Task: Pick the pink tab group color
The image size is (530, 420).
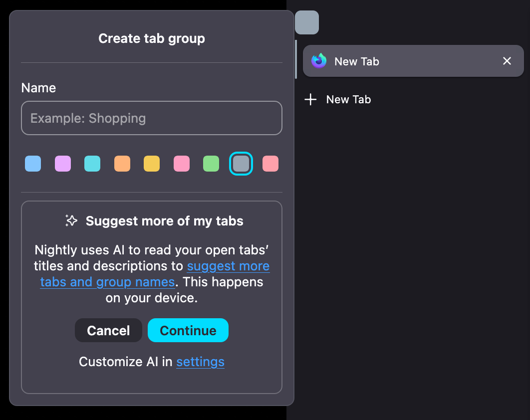Action: pyautogui.click(x=182, y=164)
